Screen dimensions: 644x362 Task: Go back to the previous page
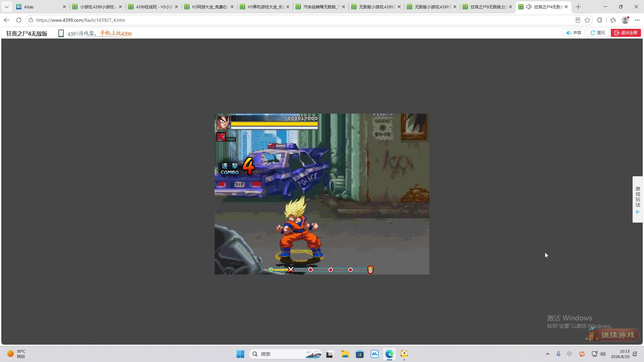7,20
